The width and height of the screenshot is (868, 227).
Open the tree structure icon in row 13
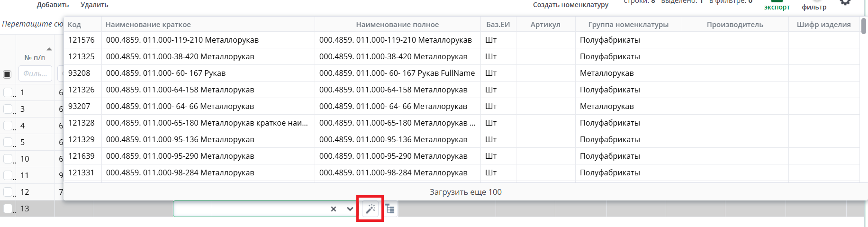pyautogui.click(x=390, y=209)
